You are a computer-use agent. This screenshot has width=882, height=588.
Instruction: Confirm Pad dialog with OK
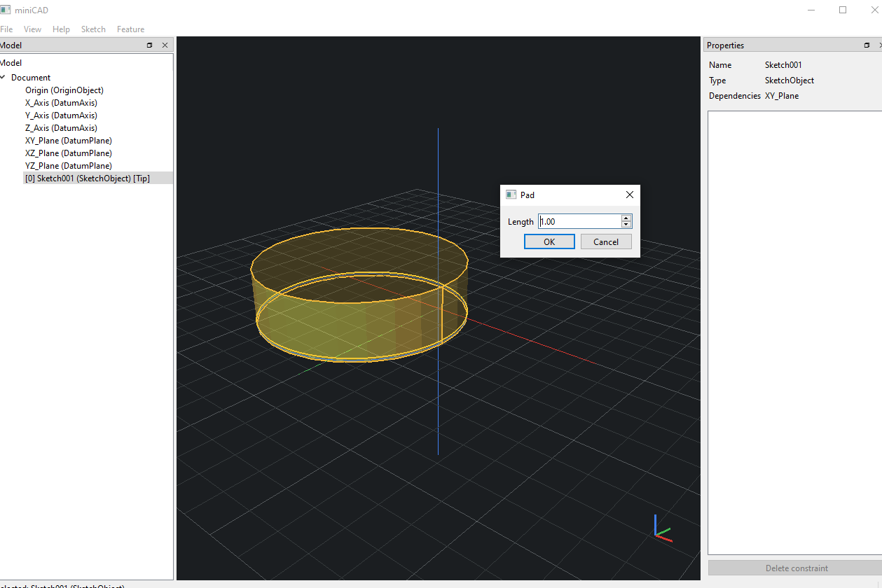point(549,241)
